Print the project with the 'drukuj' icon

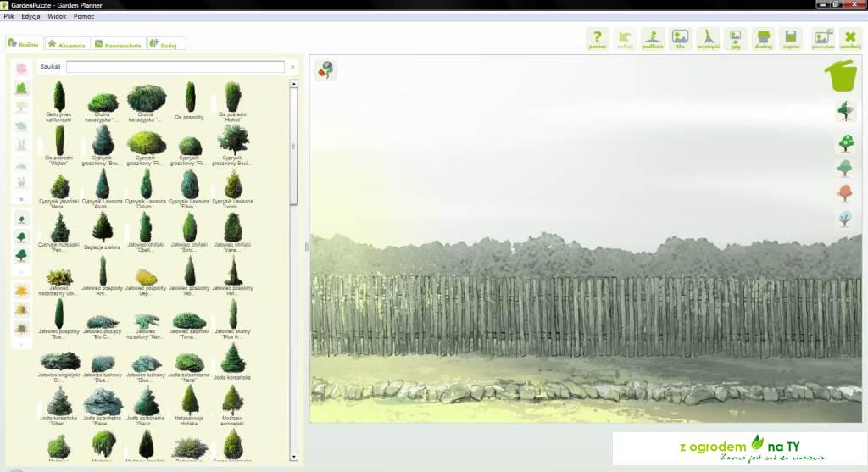tap(763, 39)
